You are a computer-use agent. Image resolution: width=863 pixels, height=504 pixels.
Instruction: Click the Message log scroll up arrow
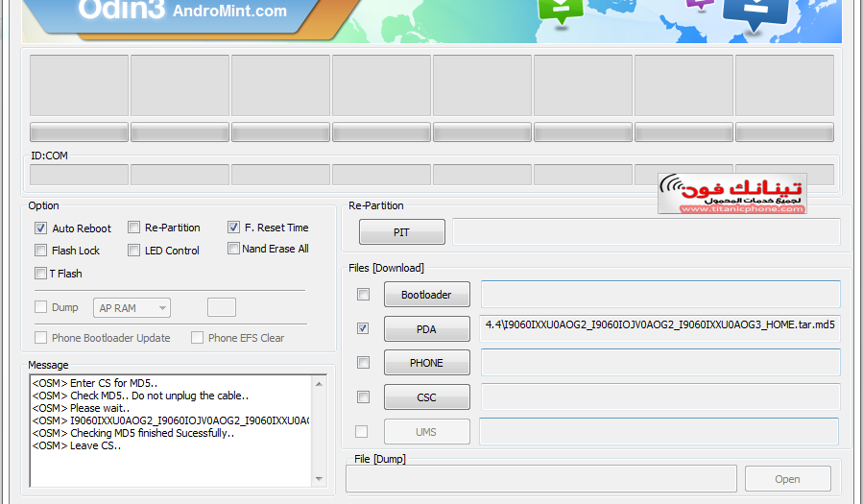320,383
